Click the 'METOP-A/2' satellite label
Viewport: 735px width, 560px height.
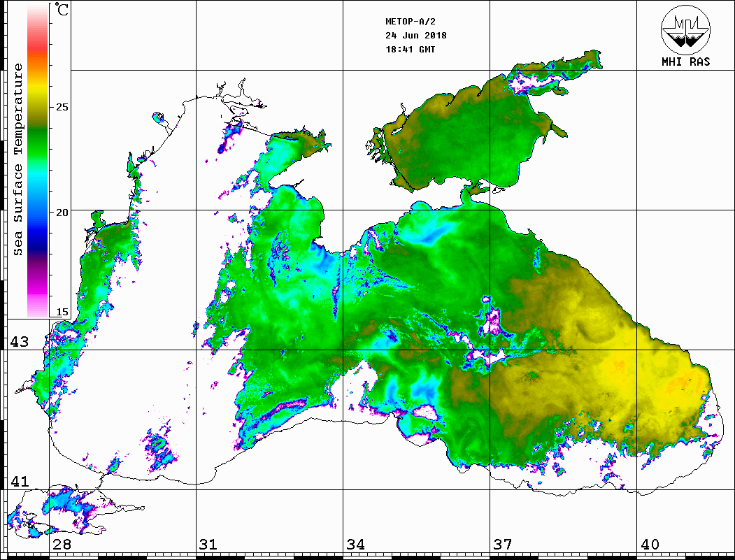tap(411, 22)
